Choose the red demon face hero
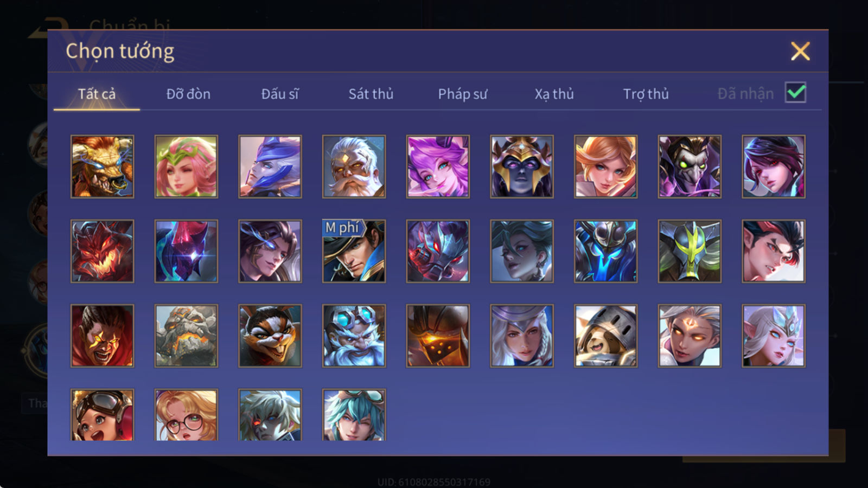The width and height of the screenshot is (868, 488). pyautogui.click(x=102, y=251)
